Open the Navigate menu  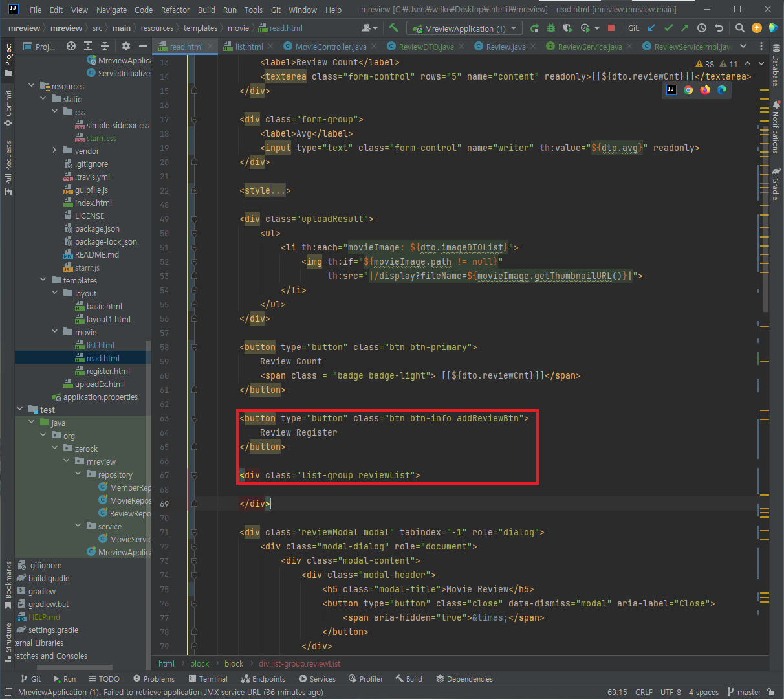[x=111, y=10]
